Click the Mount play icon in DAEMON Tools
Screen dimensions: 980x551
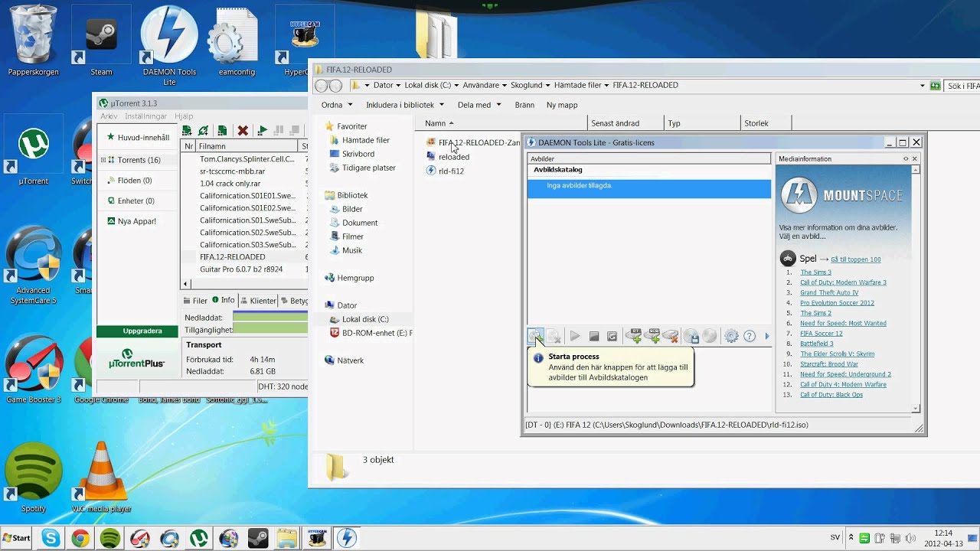[575, 336]
